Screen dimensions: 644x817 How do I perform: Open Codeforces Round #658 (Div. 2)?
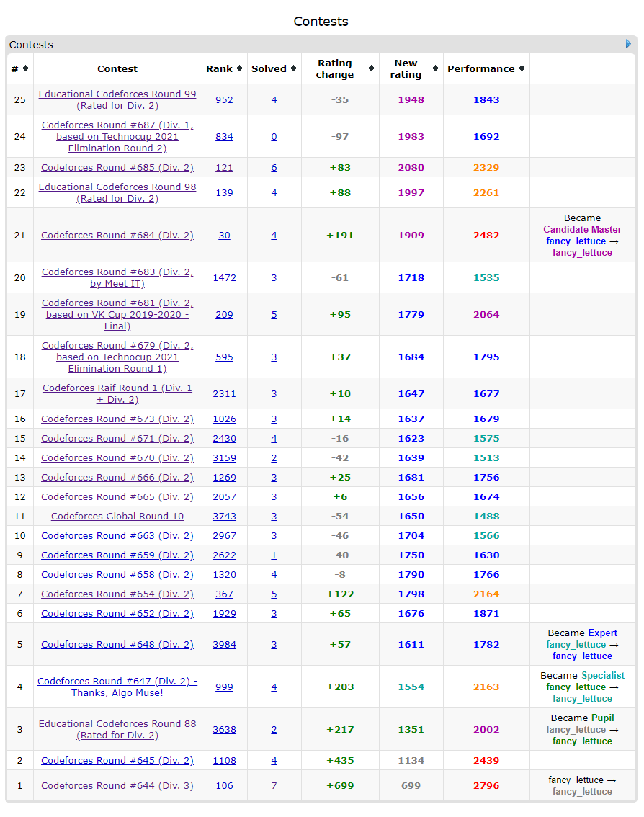117,574
